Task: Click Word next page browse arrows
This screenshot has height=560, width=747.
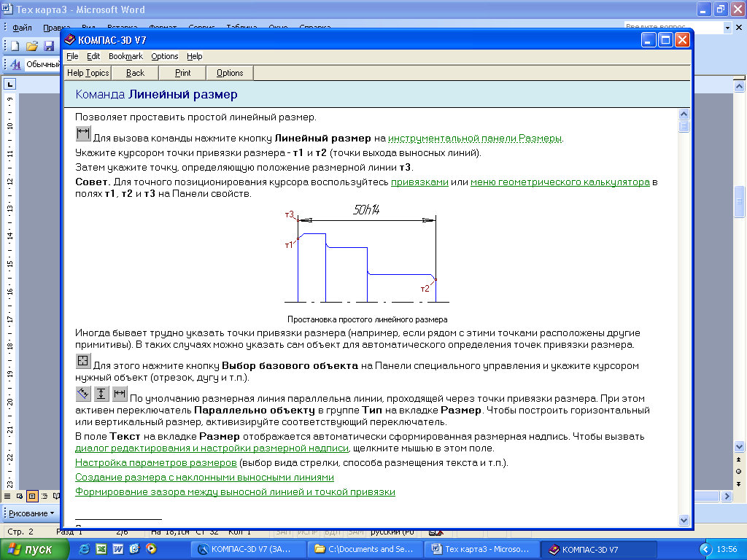Action: pos(738,484)
